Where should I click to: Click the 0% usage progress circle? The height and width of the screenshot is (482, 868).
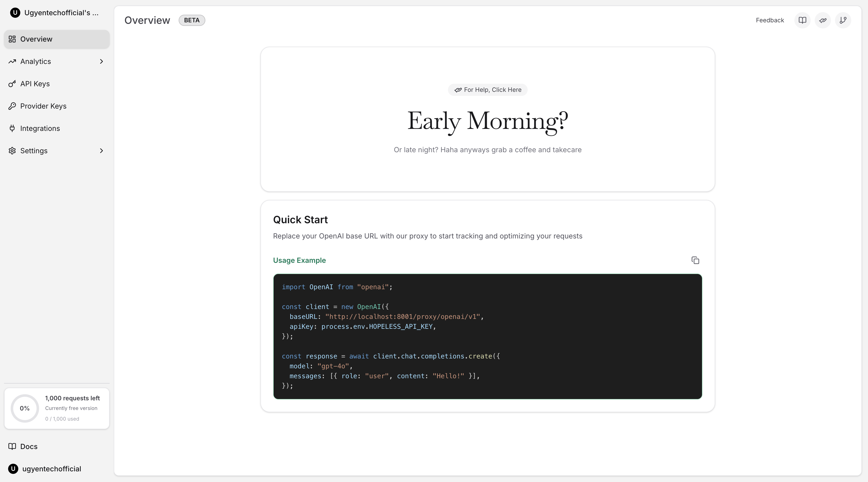tap(25, 408)
